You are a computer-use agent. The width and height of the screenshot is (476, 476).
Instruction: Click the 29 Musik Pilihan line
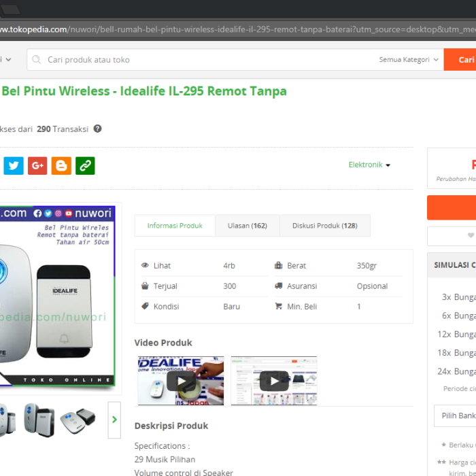[165, 459]
